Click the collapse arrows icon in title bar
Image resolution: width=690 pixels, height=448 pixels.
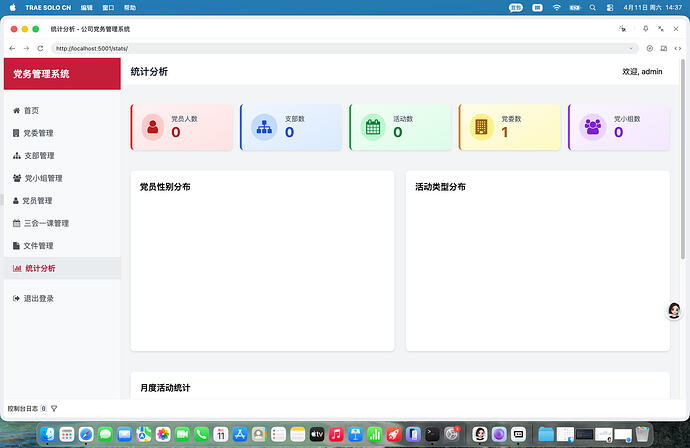click(661, 29)
